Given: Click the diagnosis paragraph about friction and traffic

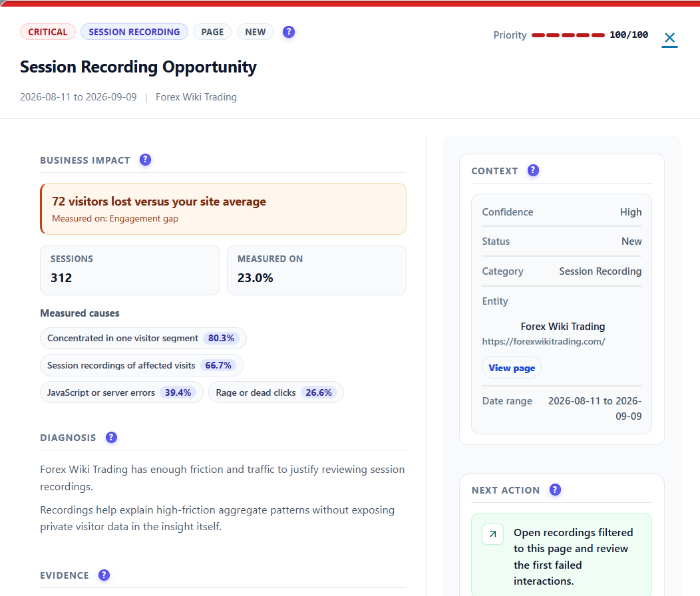Looking at the screenshot, I should click(222, 478).
